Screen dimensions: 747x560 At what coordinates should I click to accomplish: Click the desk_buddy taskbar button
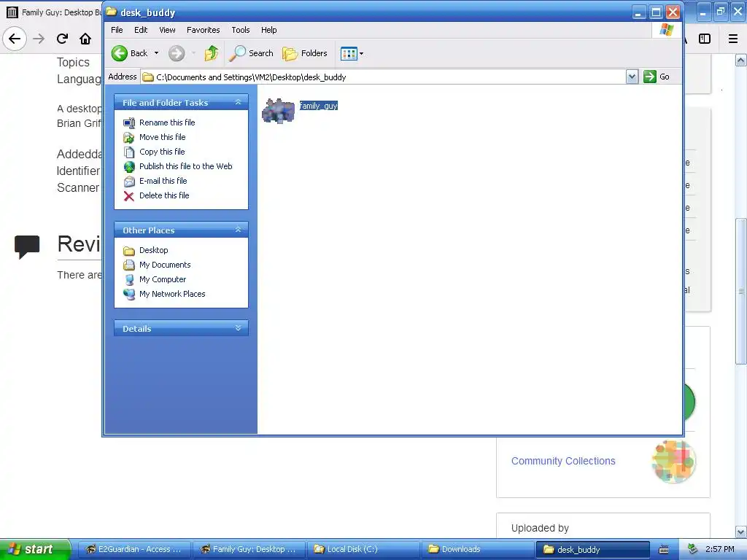(592, 550)
